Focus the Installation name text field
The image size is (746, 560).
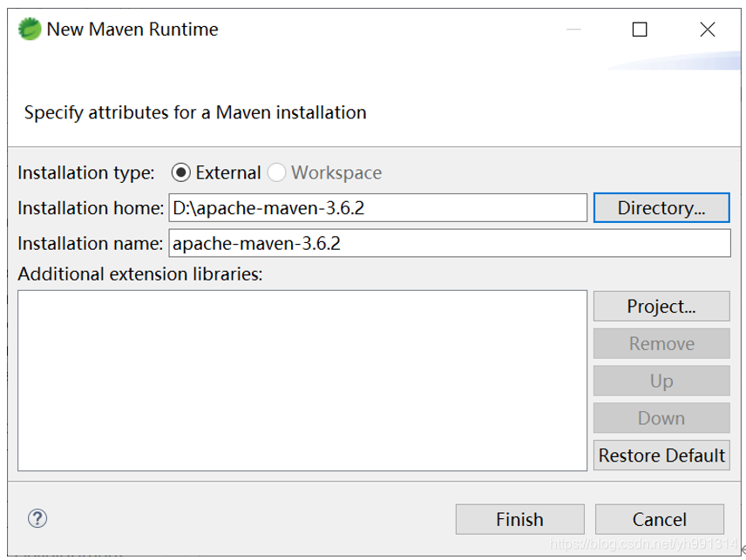click(x=449, y=244)
